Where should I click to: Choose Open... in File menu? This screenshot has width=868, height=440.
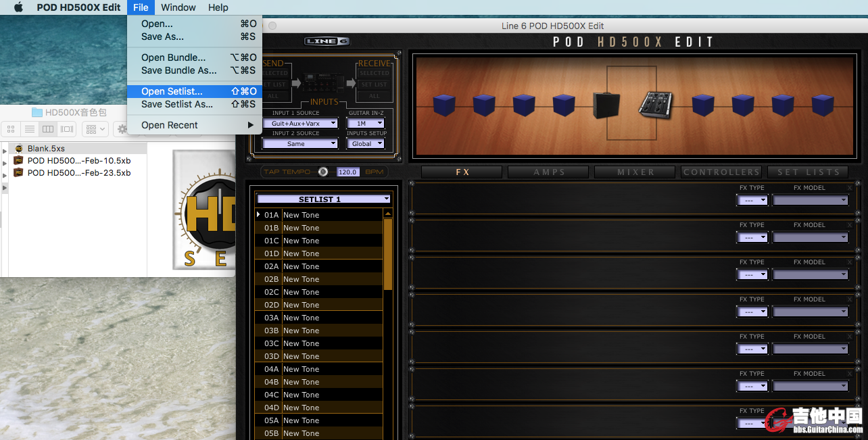pos(195,24)
